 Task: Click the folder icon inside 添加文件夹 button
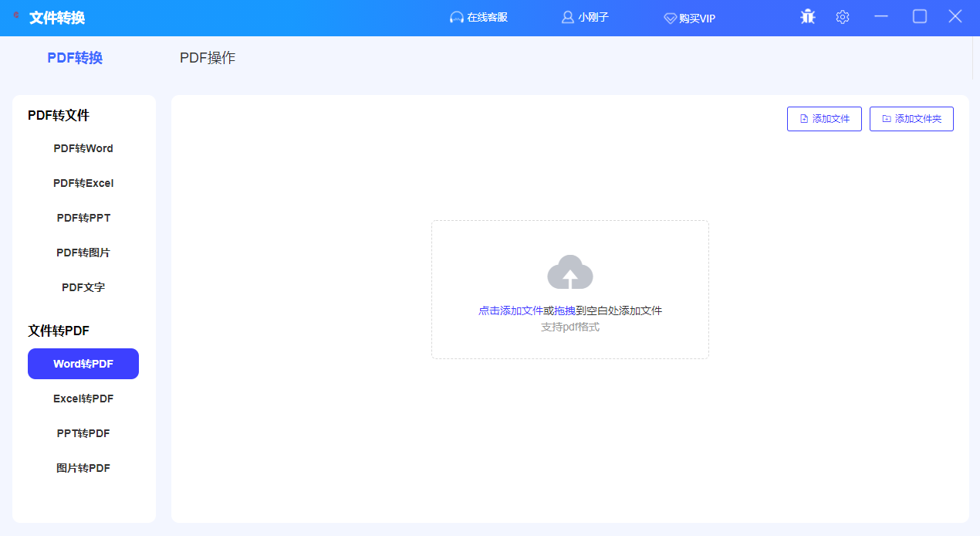(886, 118)
